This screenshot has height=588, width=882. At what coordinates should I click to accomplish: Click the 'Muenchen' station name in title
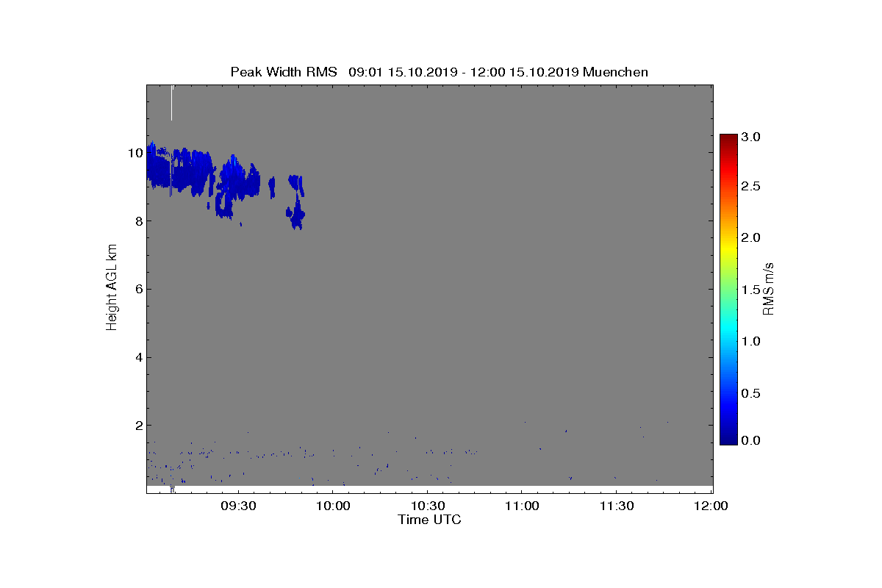(x=615, y=72)
